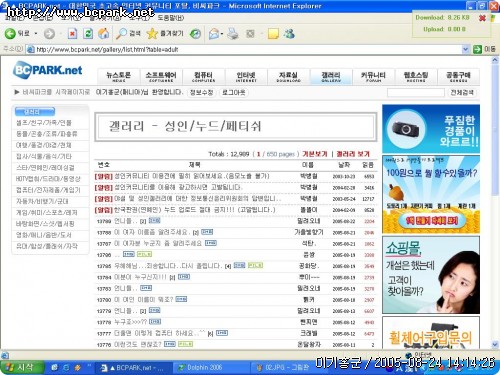
Task: Click the green Go (이동) arrow button
Action: 478,49
